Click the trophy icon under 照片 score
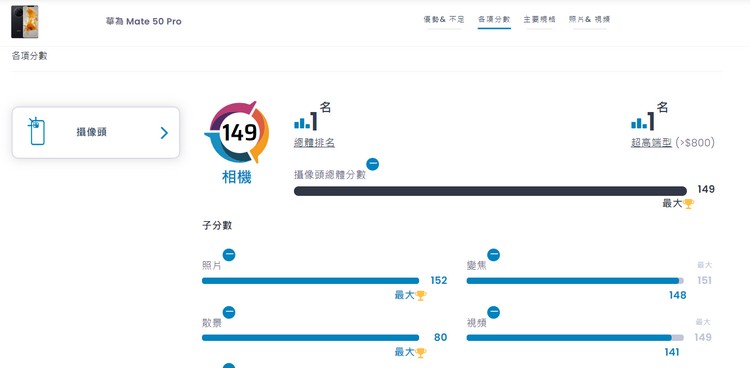The image size is (750, 368). [x=420, y=295]
